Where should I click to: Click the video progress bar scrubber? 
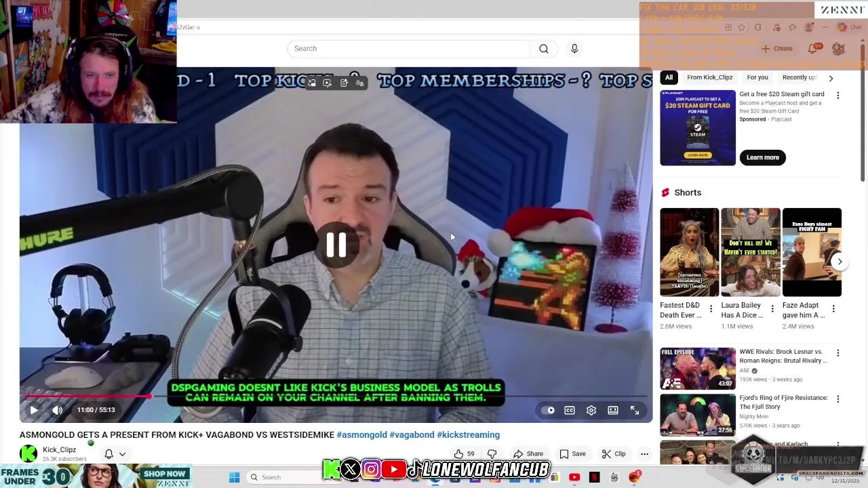click(149, 396)
